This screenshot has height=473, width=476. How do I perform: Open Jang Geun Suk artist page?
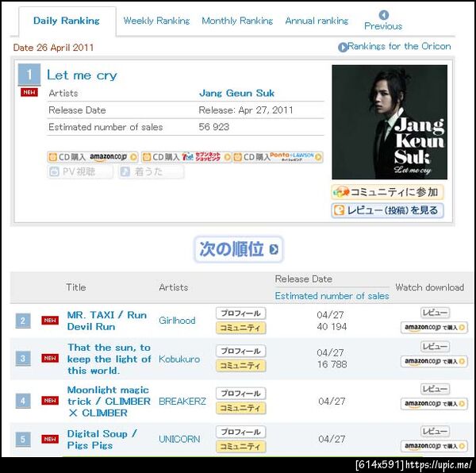pyautogui.click(x=236, y=93)
